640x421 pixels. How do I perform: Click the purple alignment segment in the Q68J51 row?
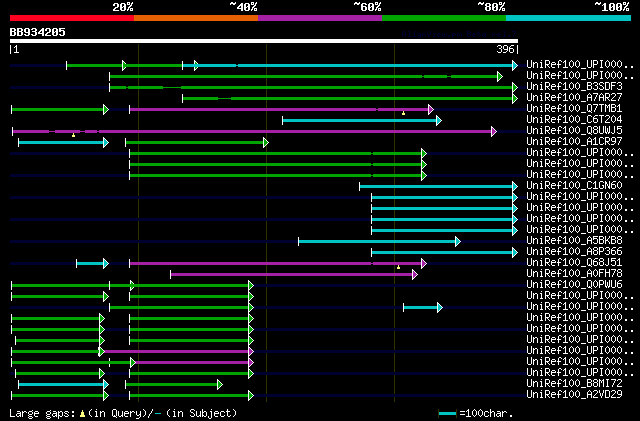click(x=278, y=264)
